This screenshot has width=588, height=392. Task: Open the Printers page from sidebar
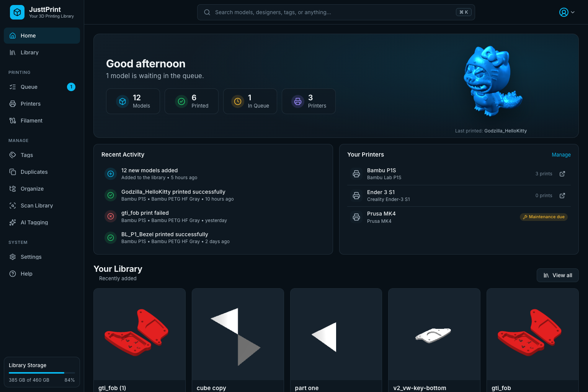click(x=42, y=104)
